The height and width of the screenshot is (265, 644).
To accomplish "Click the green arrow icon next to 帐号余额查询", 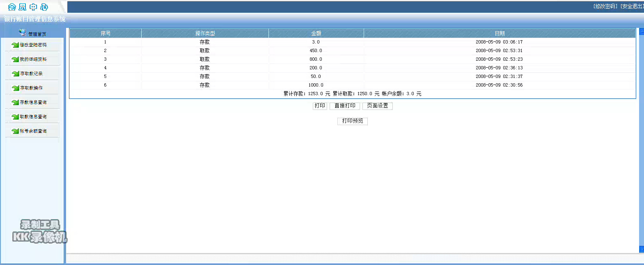I will point(15,131).
